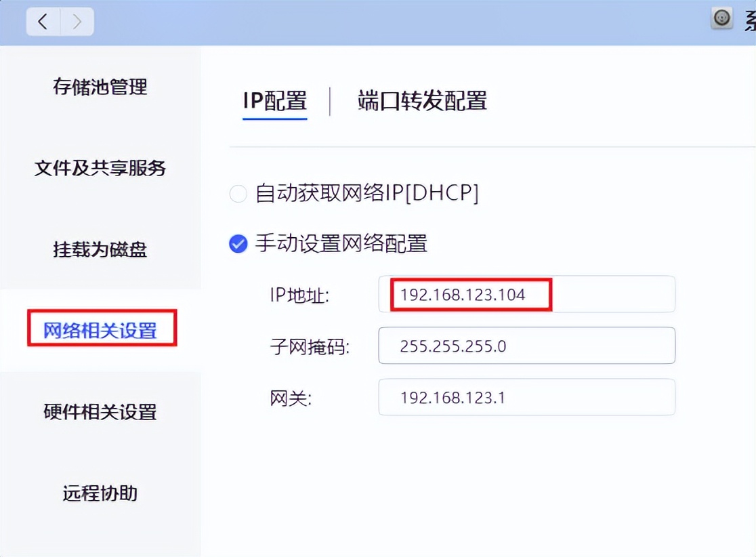
Task: Click the IP地址: label
Action: coord(299,295)
